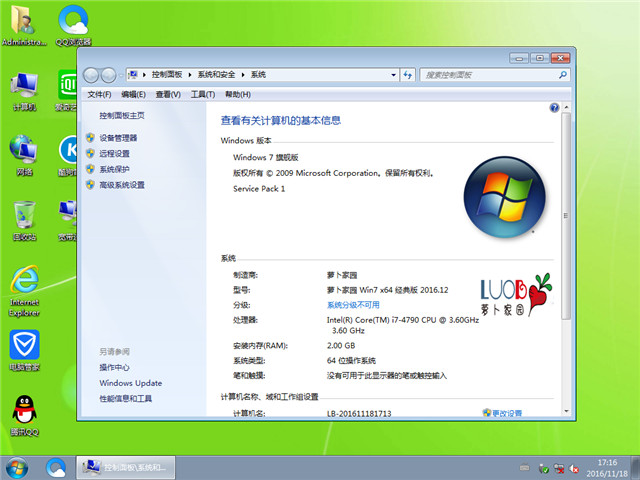The image size is (640, 480).
Task: Select the 控制面板 taskbar window button
Action: click(x=126, y=468)
